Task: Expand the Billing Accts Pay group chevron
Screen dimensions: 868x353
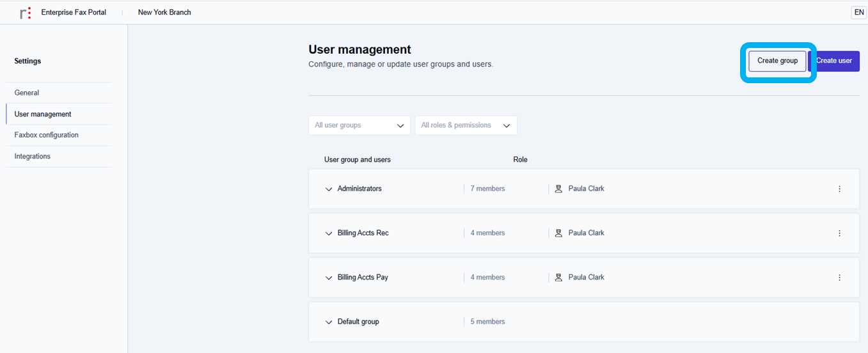Action: [x=329, y=278]
